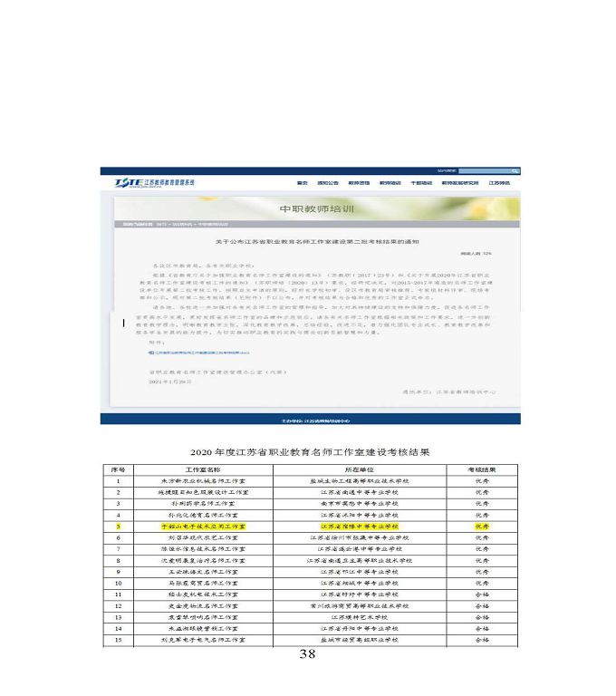Click the page number 38
This screenshot has width=616, height=696.
coord(307,653)
